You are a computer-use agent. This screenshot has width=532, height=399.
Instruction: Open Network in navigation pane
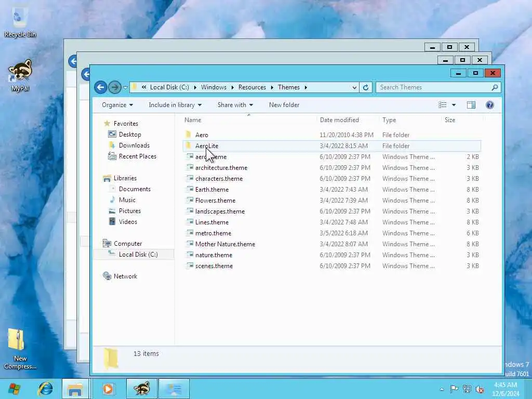click(x=125, y=276)
